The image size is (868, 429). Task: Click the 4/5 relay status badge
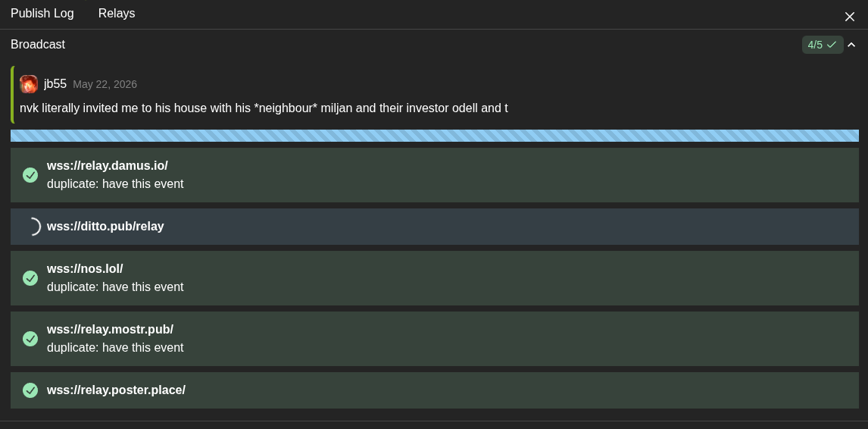(823, 45)
